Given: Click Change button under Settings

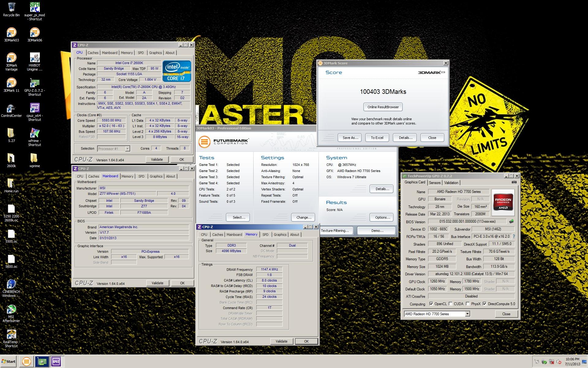Looking at the screenshot, I should click(303, 217).
